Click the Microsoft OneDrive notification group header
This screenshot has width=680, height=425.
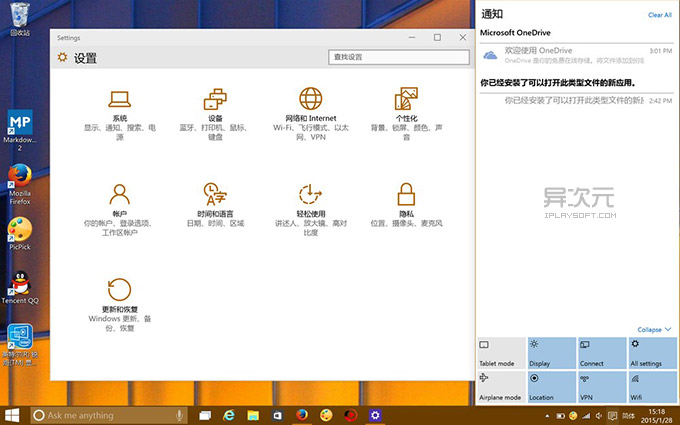point(515,33)
